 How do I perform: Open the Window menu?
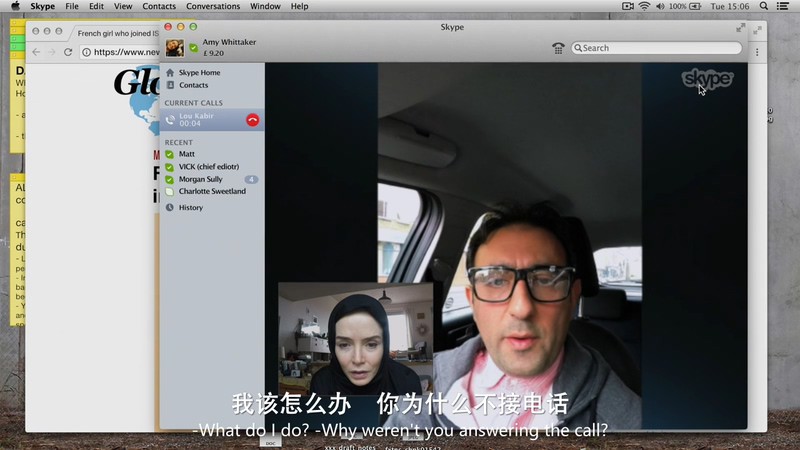point(265,6)
